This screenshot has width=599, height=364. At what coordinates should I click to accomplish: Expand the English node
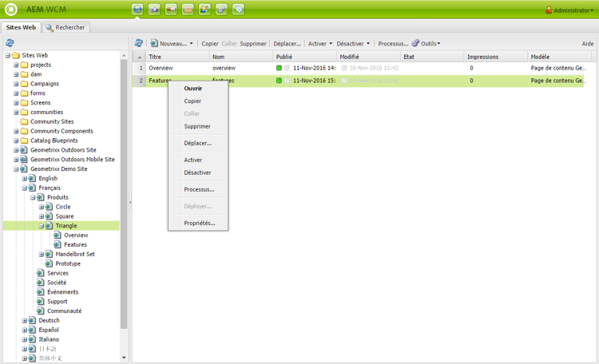tap(25, 178)
